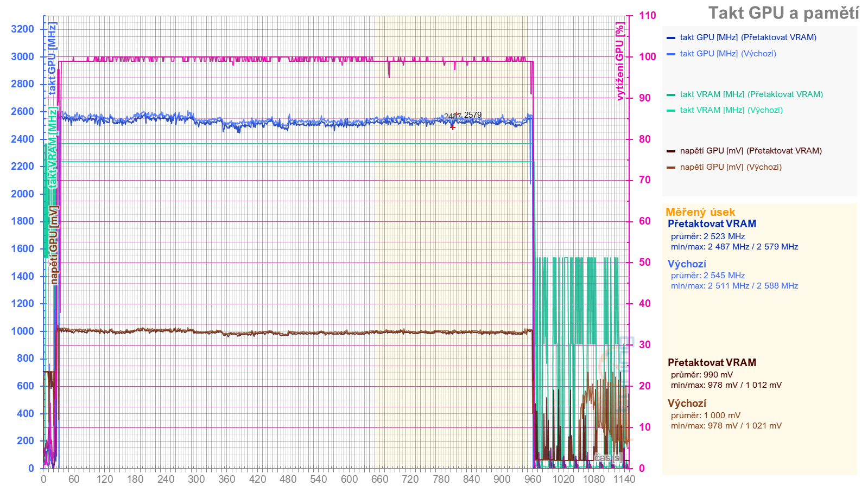Viewport: 868px width, 486px height.
Task: Select legend entry 'napětí GPU [mV] (Výchozí)'
Action: [731, 167]
